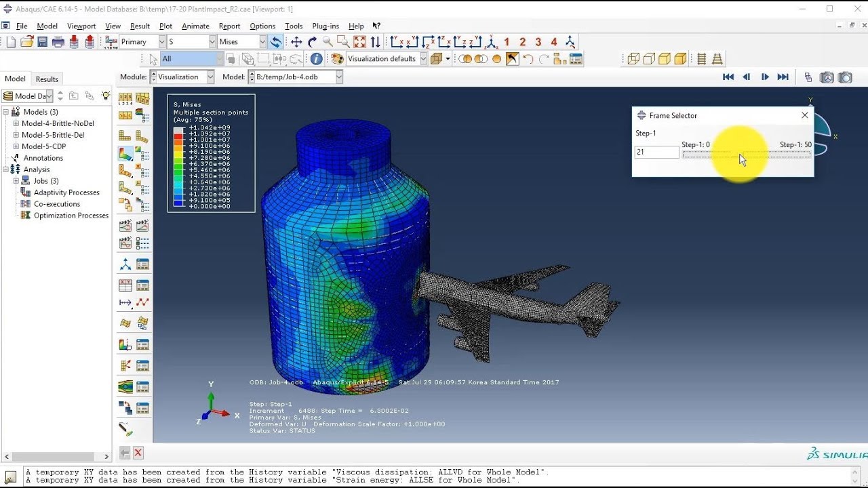Click the Pan View tool icon
Screen dimensions: 868x488
pyautogui.click(x=296, y=42)
